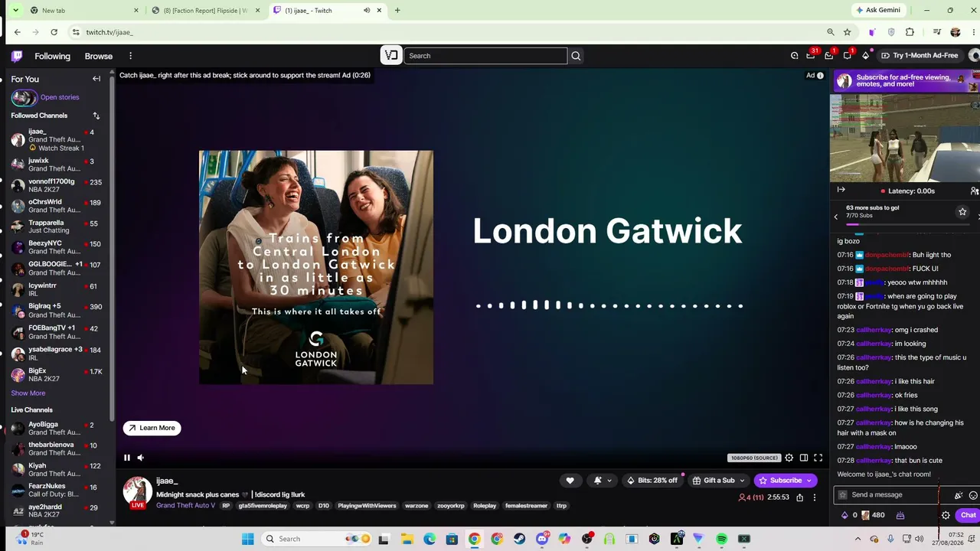Reload the current page
Viewport: 980px width, 551px height.
pos(54,32)
